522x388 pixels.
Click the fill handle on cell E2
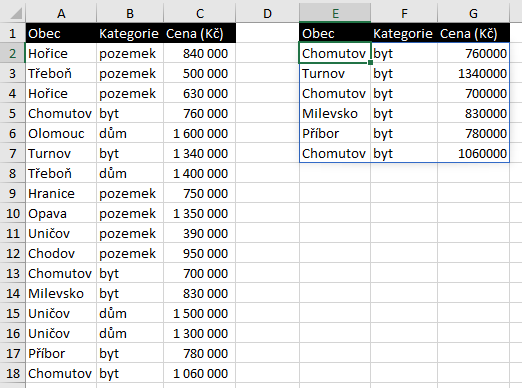point(370,63)
